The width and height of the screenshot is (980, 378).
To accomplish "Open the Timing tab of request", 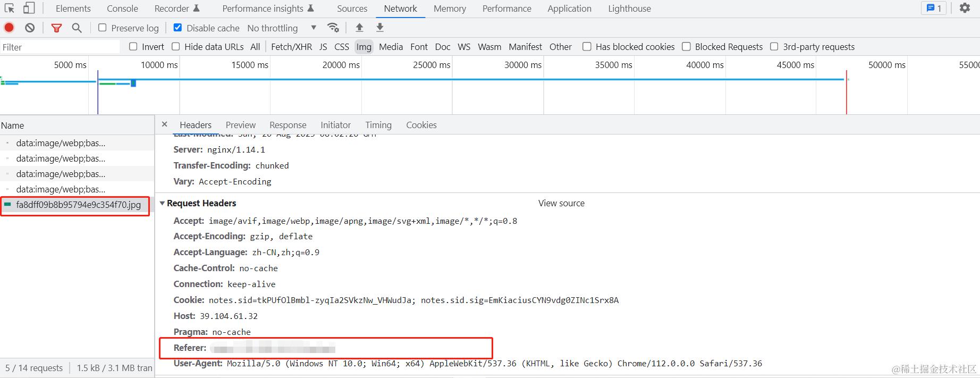I will [x=378, y=125].
